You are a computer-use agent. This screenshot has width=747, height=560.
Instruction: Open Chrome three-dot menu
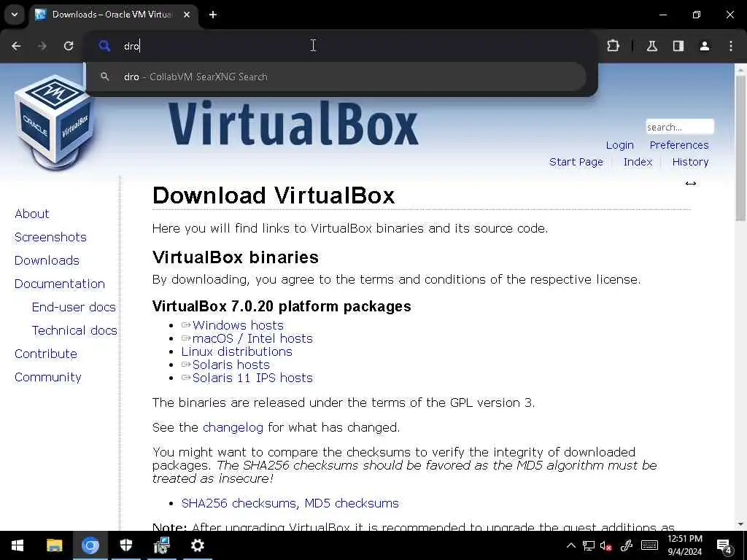point(731,46)
